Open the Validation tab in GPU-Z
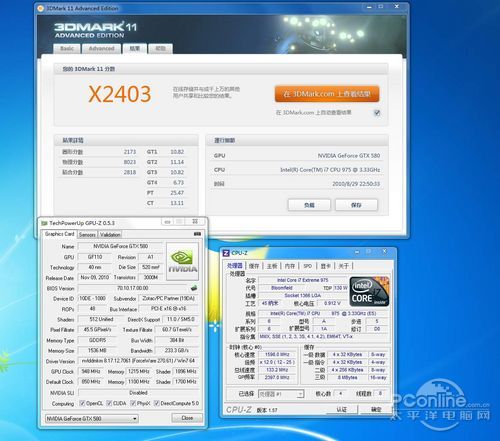500x441 pixels. [x=110, y=235]
